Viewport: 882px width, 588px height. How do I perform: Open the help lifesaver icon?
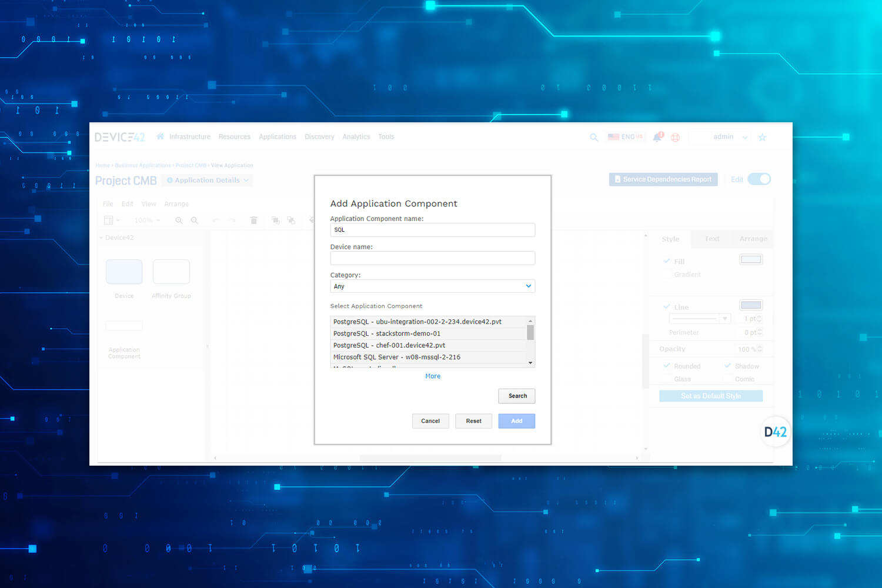pos(675,137)
